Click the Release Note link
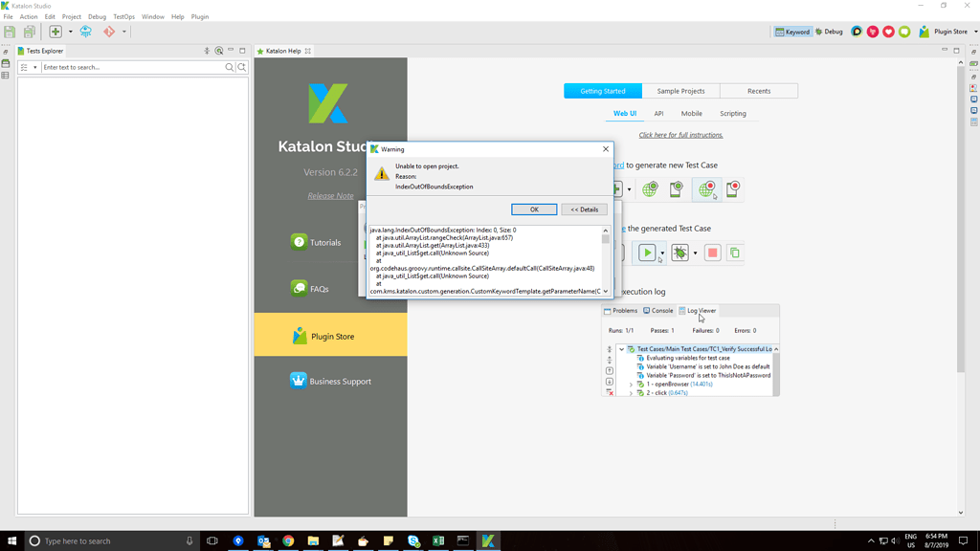Image resolution: width=980 pixels, height=551 pixels. (330, 195)
